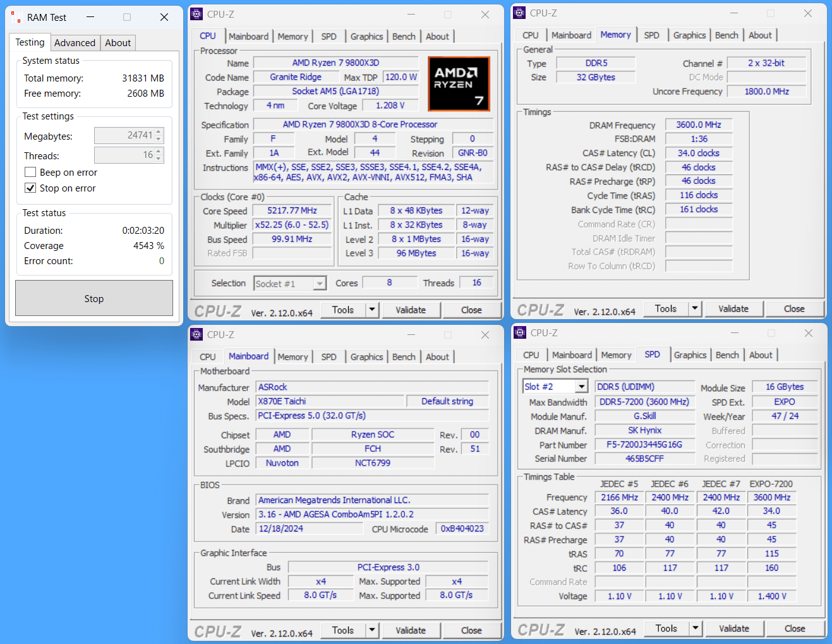Click the DRAM Frequency value 3600.0 MHz

click(x=699, y=125)
